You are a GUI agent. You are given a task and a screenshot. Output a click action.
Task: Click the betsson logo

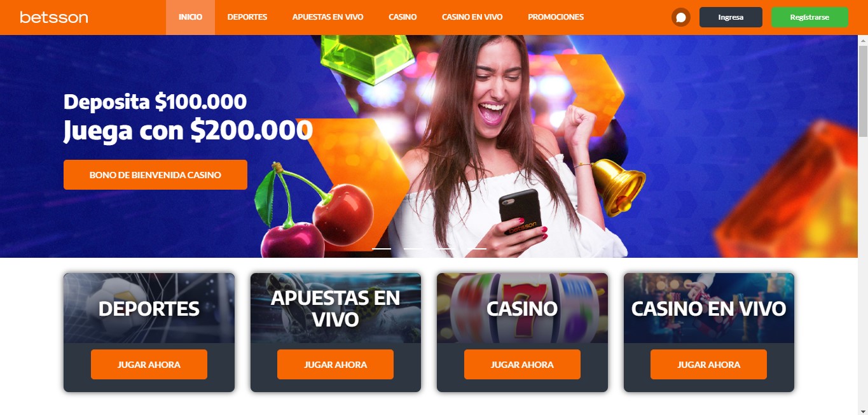[x=54, y=17]
